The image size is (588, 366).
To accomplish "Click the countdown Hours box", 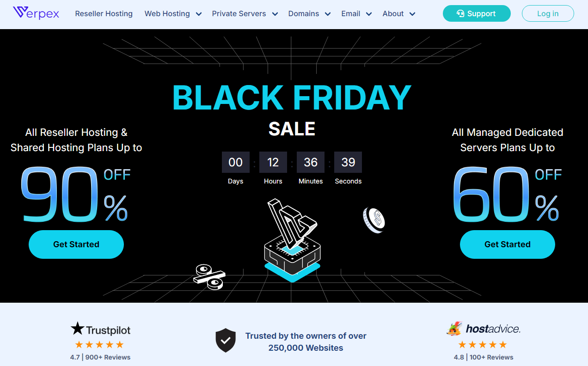I will tap(273, 162).
